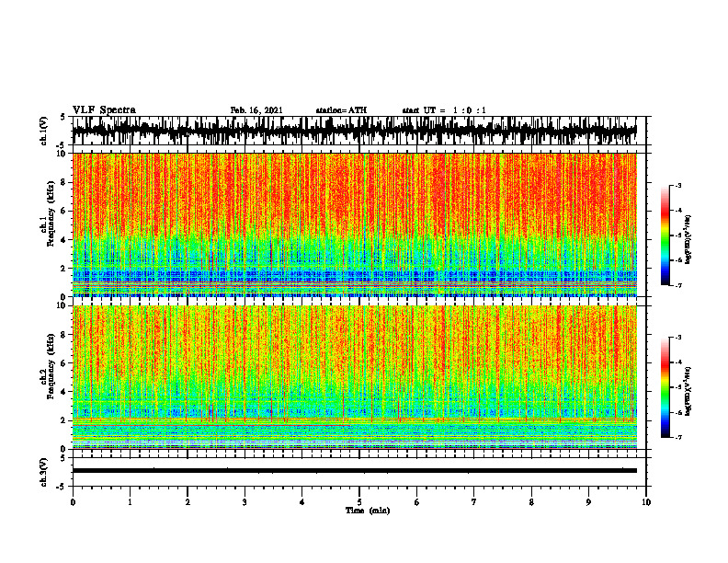The width and height of the screenshot is (728, 563).
Task: Click ch.2 colorbar tick "-4"
Action: 678,362
